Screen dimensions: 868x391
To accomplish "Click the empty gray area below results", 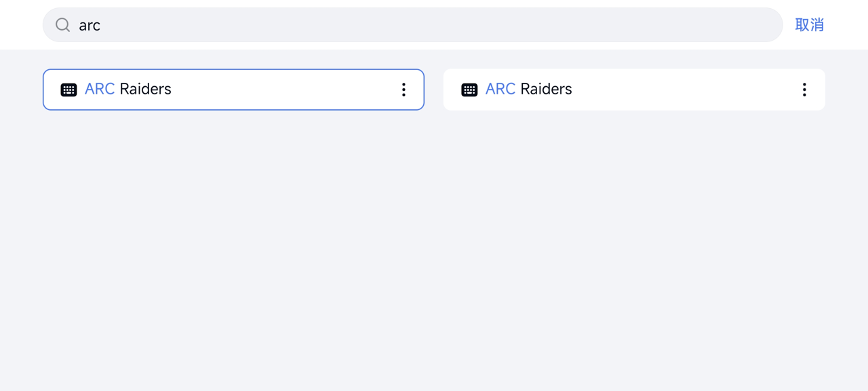I will (434, 251).
